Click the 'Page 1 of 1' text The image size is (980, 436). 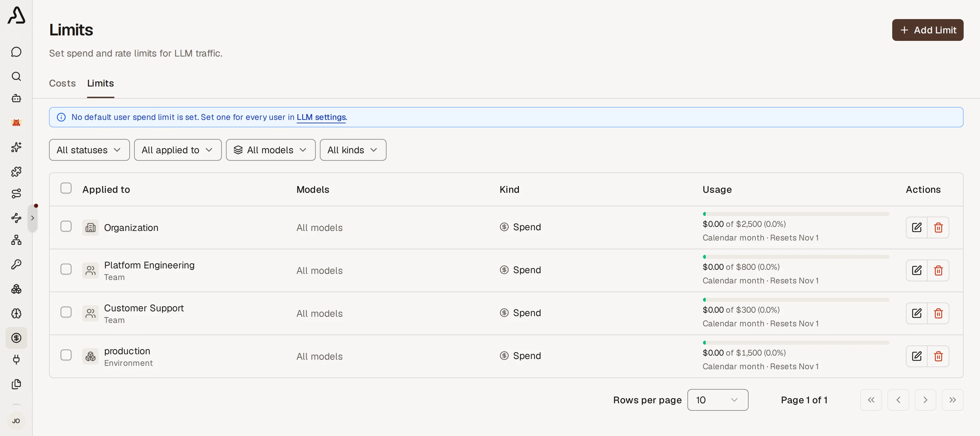coord(804,400)
